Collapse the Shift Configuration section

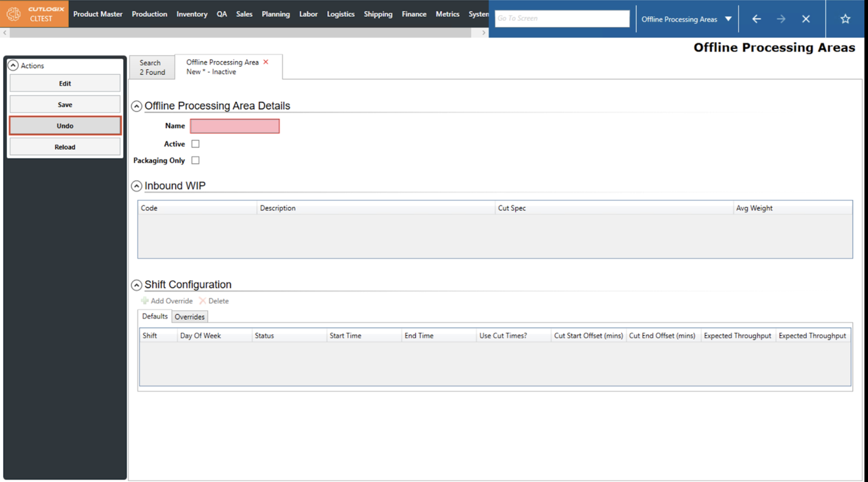(x=137, y=285)
